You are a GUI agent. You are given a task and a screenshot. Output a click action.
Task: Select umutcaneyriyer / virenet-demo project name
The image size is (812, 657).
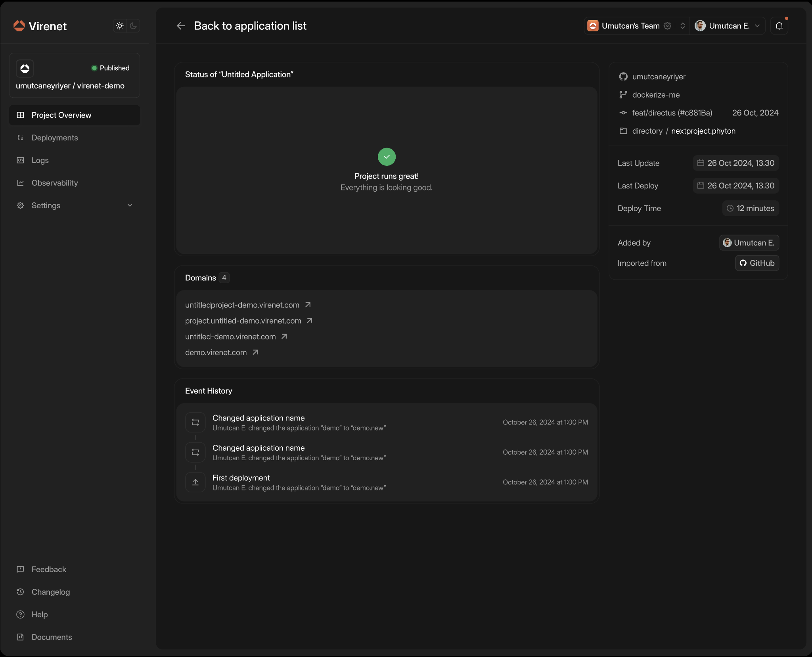pyautogui.click(x=70, y=86)
